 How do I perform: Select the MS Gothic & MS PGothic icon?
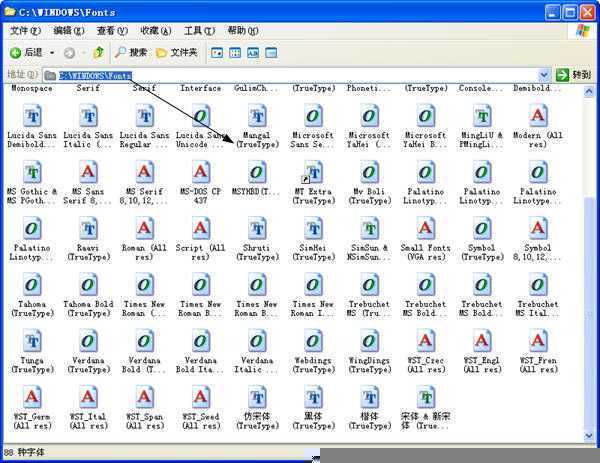pos(33,173)
